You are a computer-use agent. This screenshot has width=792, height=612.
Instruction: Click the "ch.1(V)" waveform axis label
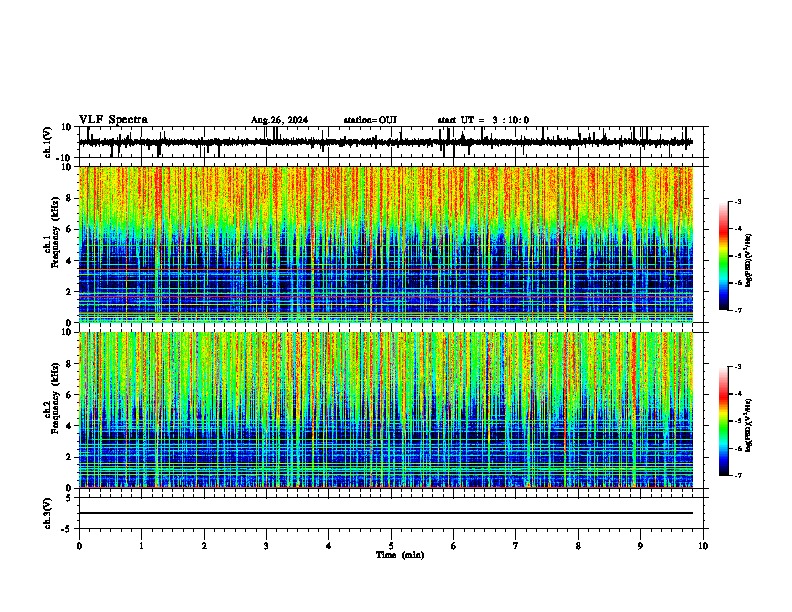coord(48,142)
